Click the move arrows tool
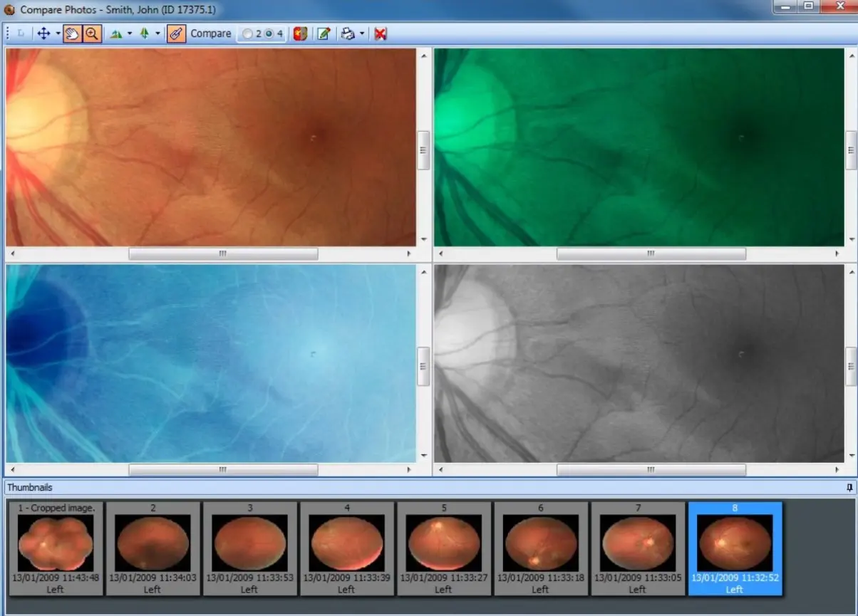This screenshot has width=858, height=616. [x=46, y=33]
